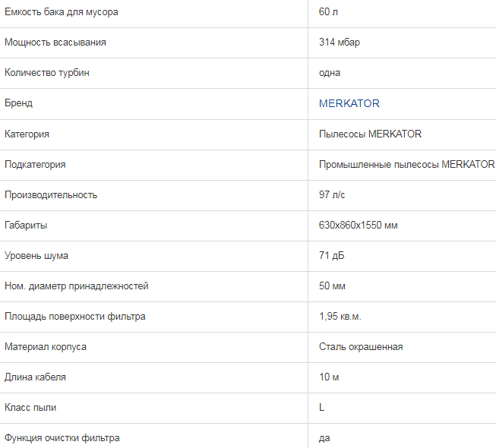Click the '71 дБ' noise level value
Image resolution: width=496 pixels, height=448 pixels.
pos(331,255)
